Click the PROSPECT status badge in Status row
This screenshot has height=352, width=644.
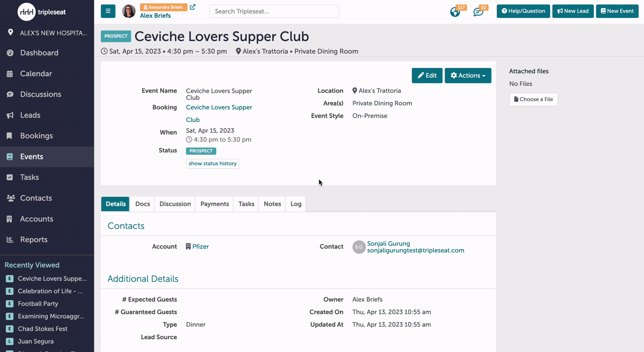(x=201, y=151)
